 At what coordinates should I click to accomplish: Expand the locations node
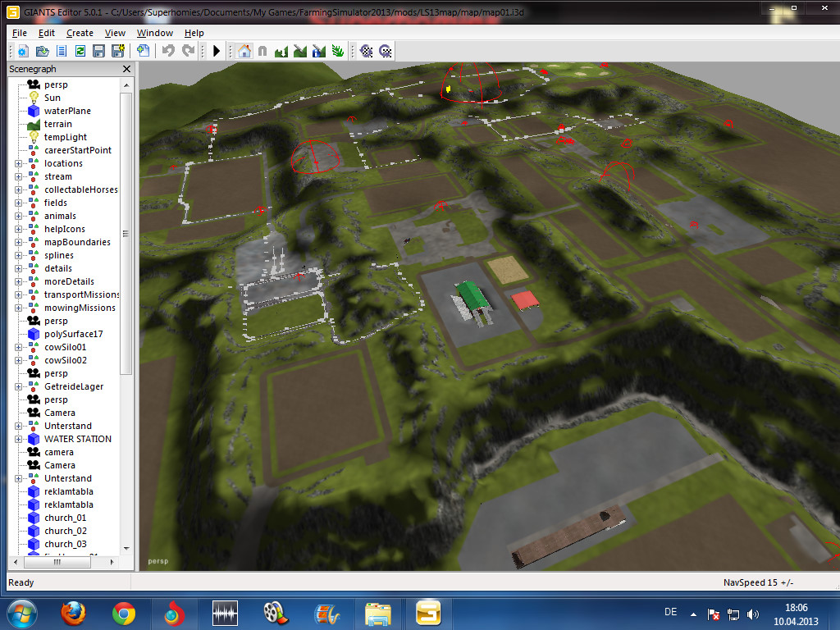coord(18,163)
